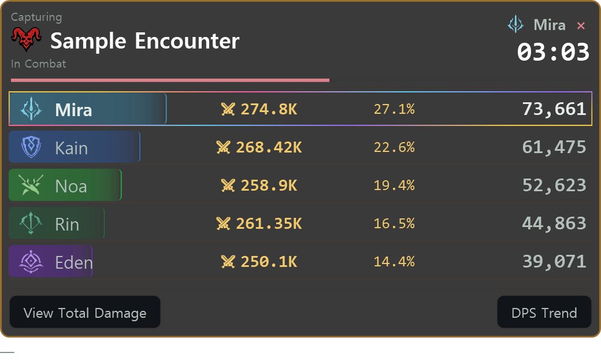Click Kain's shield class icon
Image resolution: width=601 pixels, height=364 pixels.
tap(31, 147)
